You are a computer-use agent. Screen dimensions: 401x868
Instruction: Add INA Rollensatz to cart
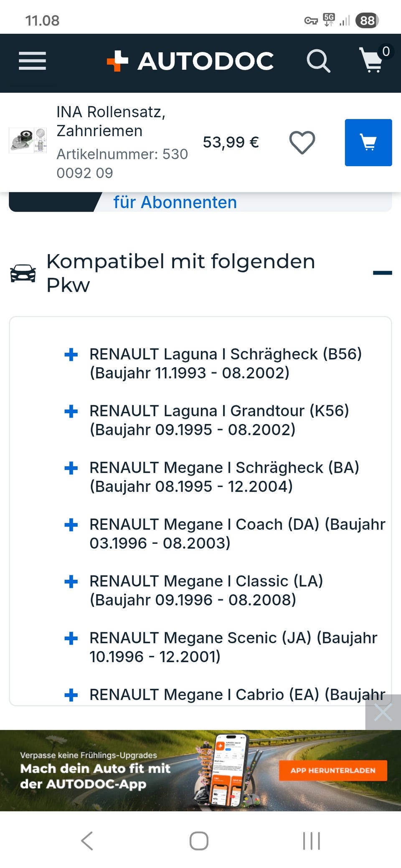tap(368, 142)
